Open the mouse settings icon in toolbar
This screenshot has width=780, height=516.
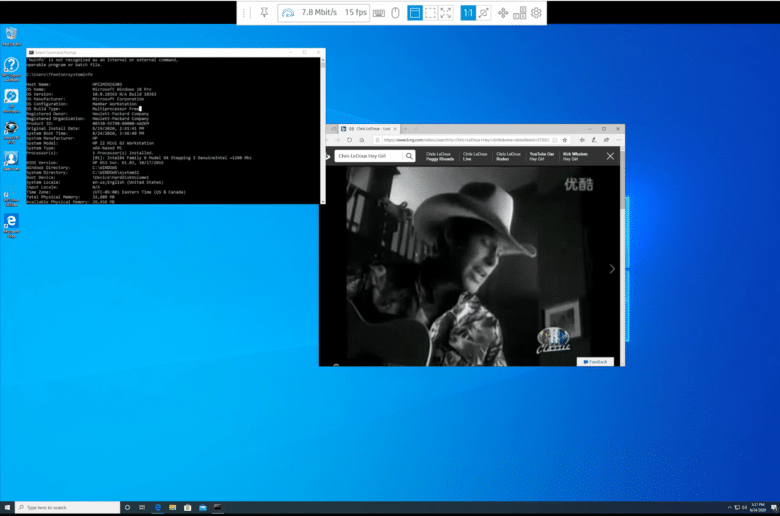click(395, 12)
